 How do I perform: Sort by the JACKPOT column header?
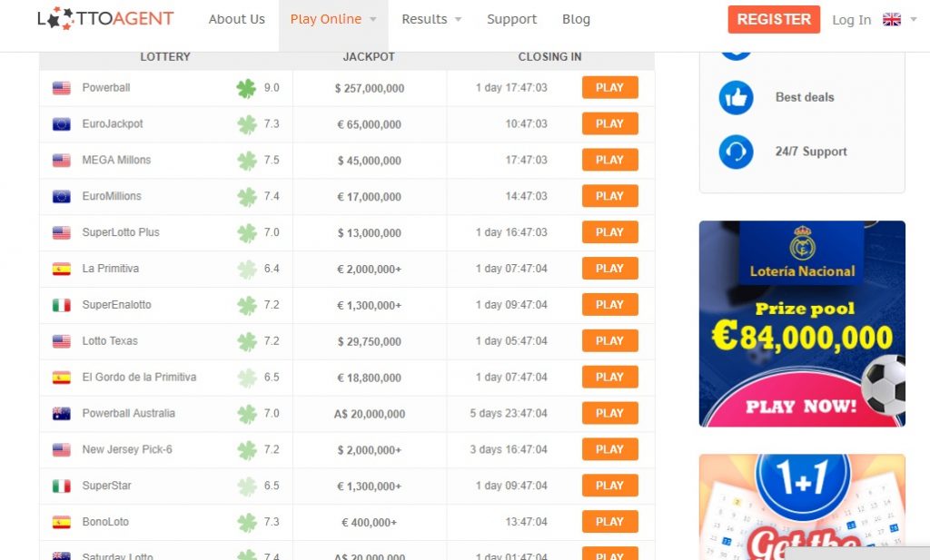[x=369, y=57]
